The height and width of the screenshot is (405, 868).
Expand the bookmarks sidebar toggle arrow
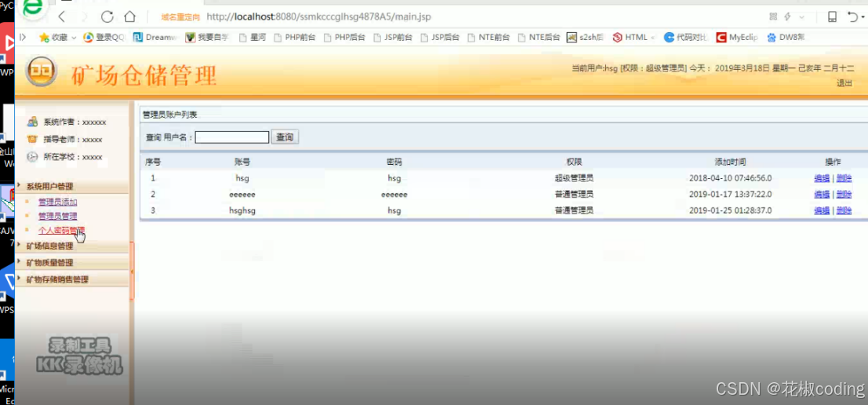coord(23,37)
